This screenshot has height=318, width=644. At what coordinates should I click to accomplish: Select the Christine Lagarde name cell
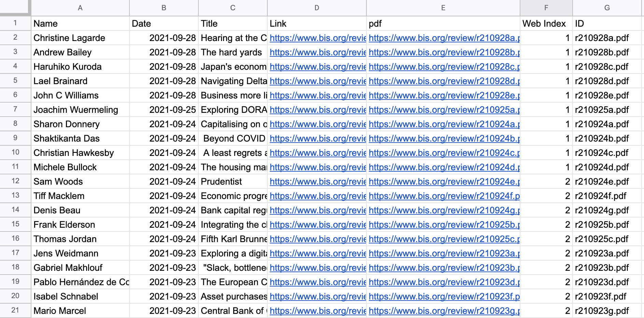click(x=69, y=38)
